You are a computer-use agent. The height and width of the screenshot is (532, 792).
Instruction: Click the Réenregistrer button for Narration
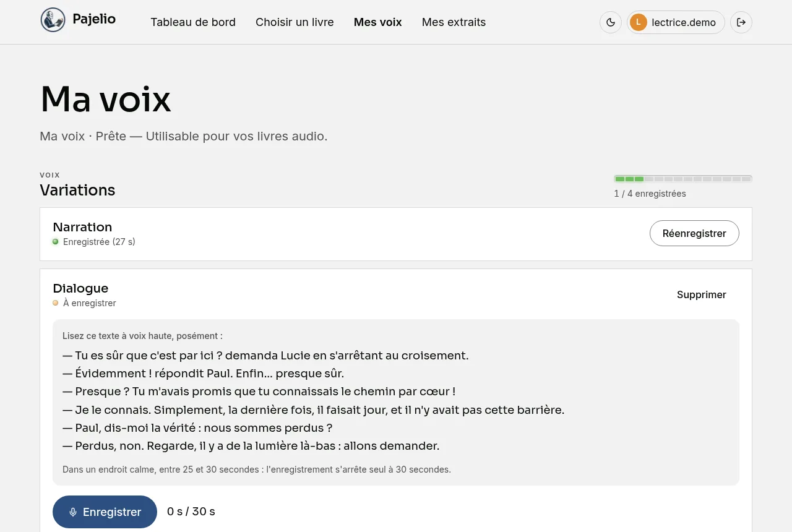point(694,233)
